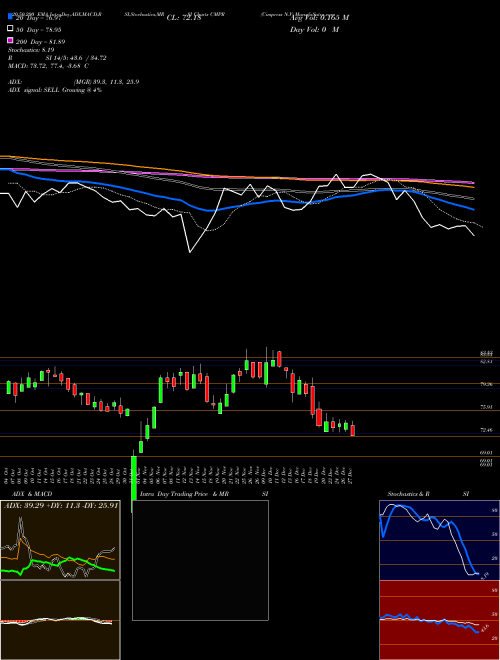500x660 pixels.
Task: Click the '(MGR) 39.3, 11.3, 25.9' ADX values
Action: click(106, 82)
